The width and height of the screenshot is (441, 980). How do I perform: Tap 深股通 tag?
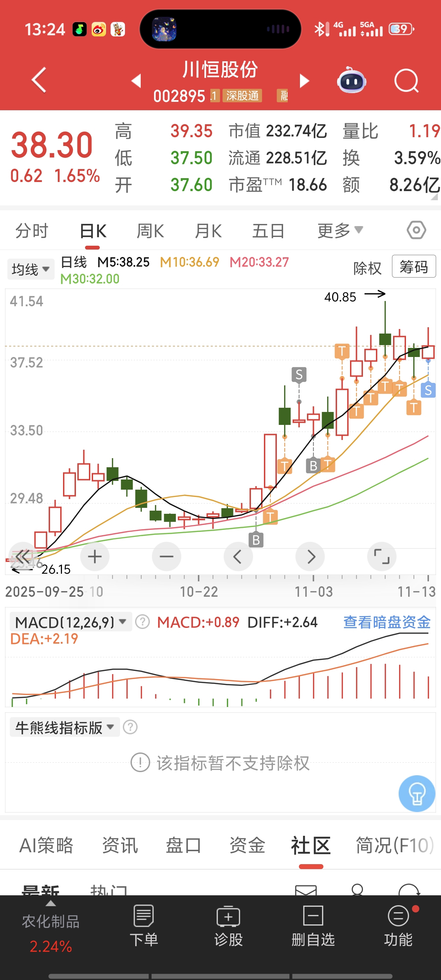(x=243, y=96)
